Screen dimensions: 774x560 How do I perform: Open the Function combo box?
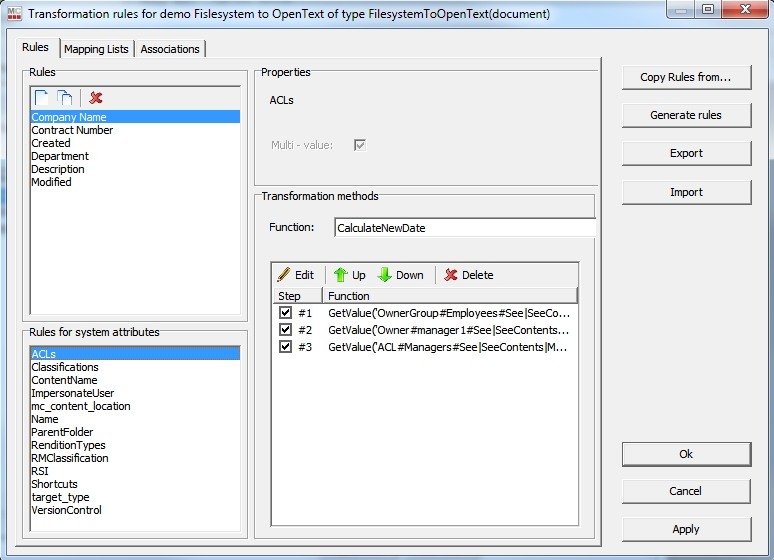(464, 228)
